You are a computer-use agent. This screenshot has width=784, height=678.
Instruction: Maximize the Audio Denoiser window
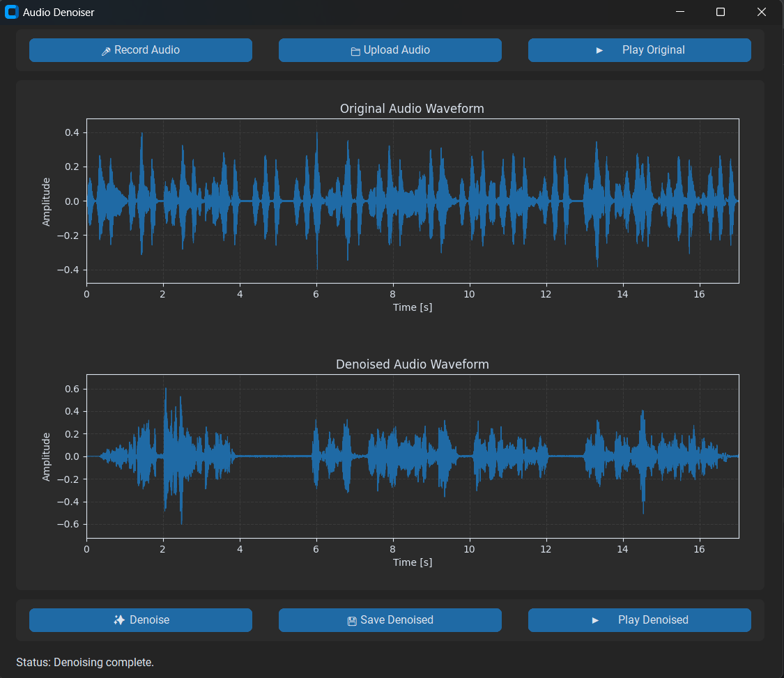721,12
